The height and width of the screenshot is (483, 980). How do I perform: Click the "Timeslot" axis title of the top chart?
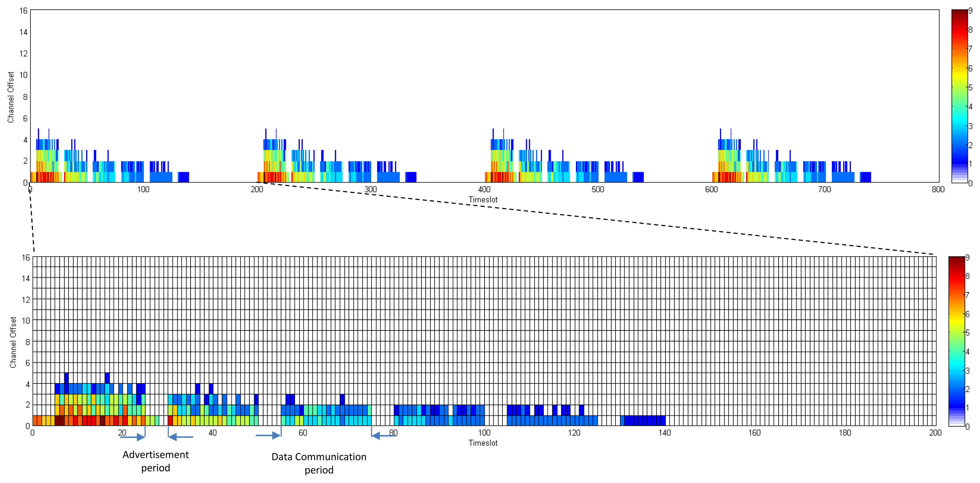483,199
